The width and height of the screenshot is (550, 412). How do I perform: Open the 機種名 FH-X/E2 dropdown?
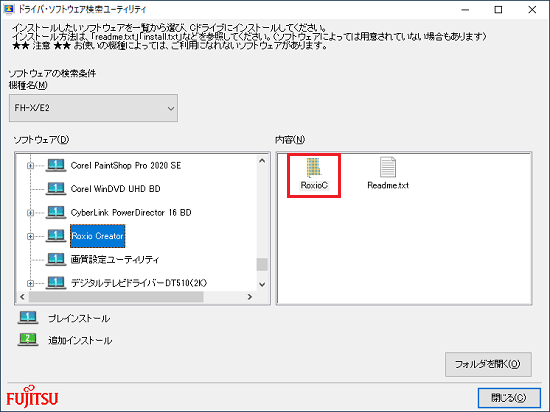[93, 108]
